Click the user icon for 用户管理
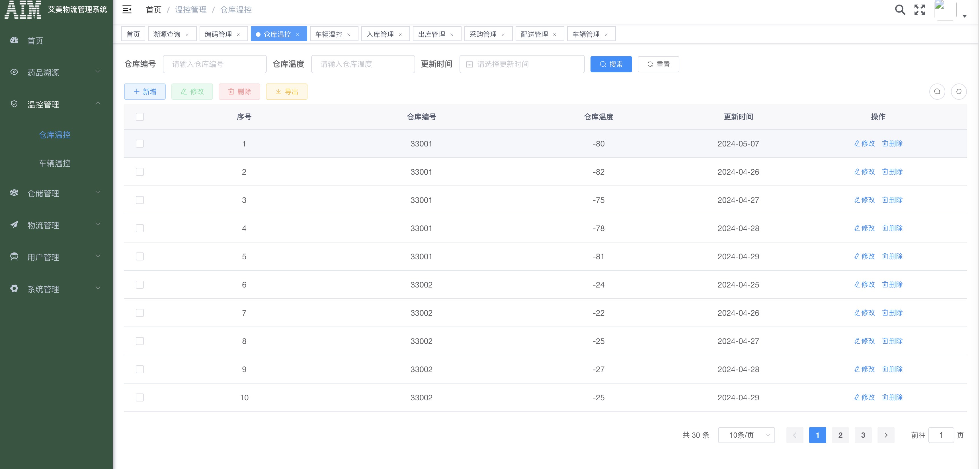 pos(14,256)
